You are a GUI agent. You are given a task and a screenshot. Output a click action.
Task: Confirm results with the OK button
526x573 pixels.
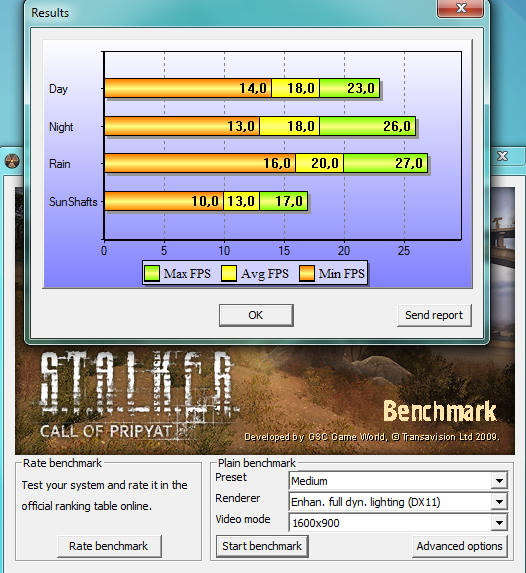(x=256, y=315)
